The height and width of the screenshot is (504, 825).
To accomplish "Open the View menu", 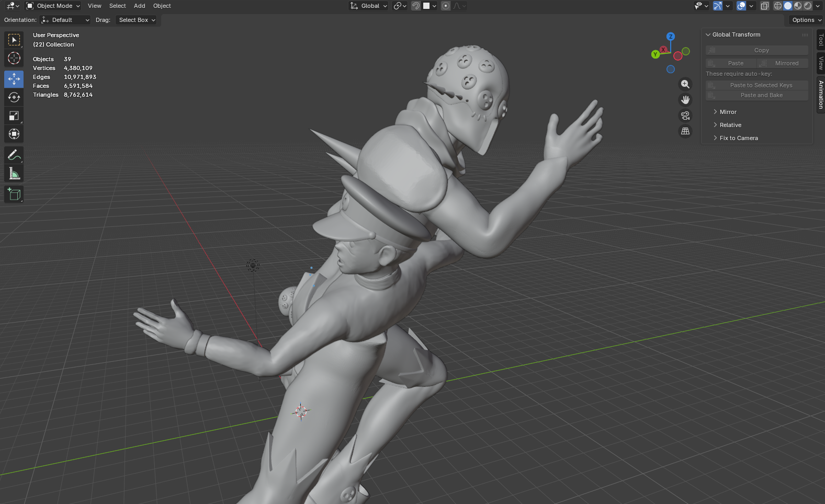I will point(95,6).
